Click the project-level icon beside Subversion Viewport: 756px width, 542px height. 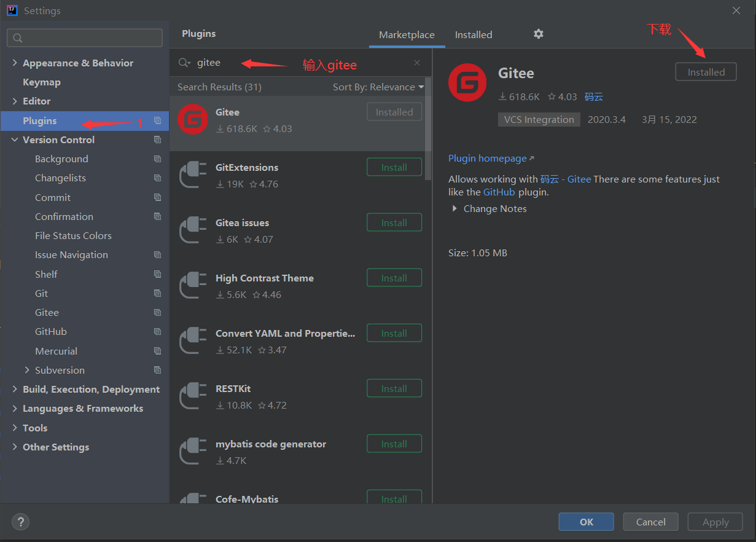158,370
